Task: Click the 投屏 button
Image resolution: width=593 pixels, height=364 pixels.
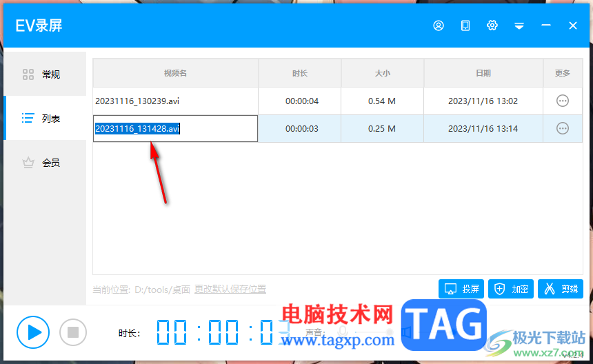Action: (x=461, y=289)
